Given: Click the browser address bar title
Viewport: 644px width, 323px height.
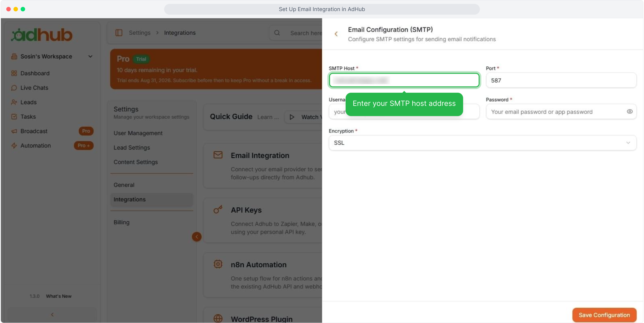Looking at the screenshot, I should [x=322, y=9].
